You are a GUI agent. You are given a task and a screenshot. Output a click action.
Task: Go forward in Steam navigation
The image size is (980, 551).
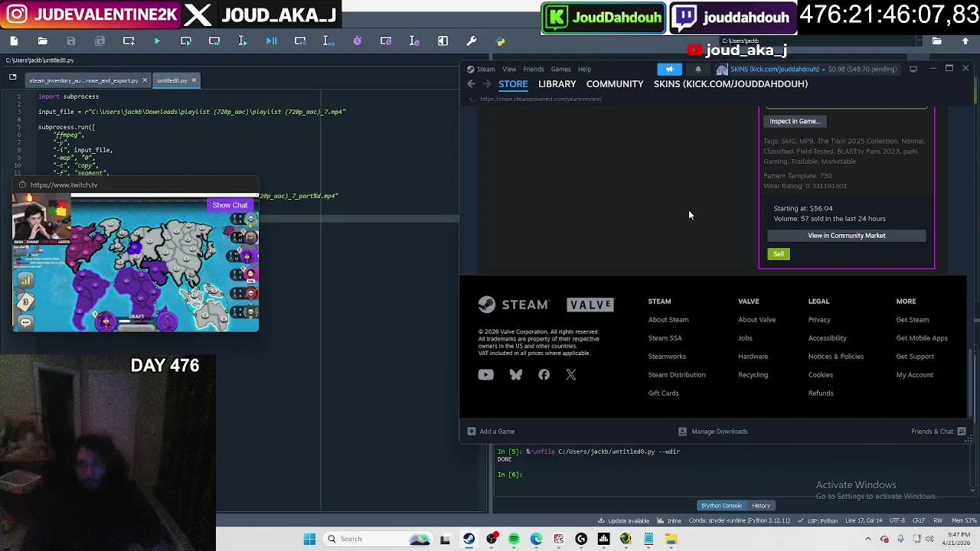tap(487, 84)
